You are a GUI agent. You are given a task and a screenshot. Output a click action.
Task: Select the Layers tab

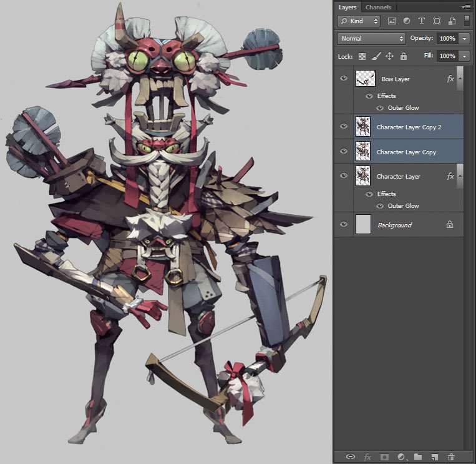coord(347,7)
